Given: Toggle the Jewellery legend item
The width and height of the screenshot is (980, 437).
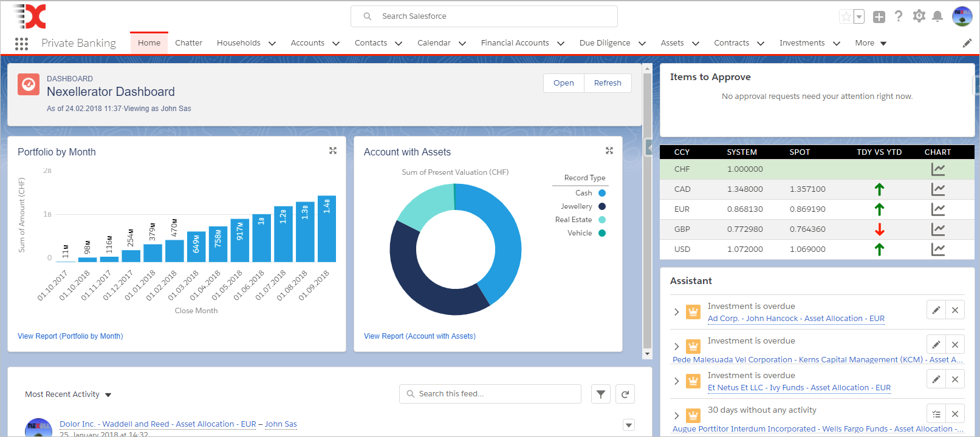Looking at the screenshot, I should [577, 206].
